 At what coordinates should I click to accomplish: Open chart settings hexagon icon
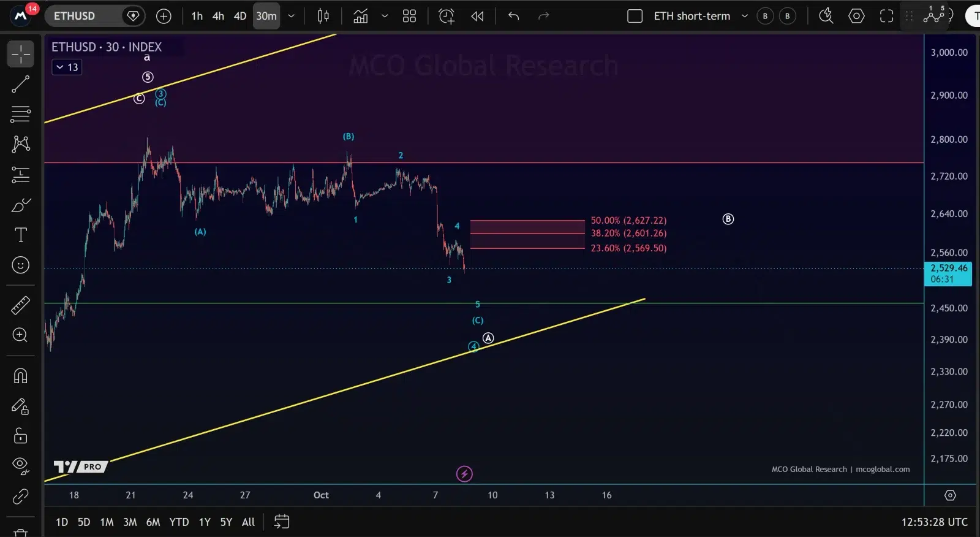(856, 16)
